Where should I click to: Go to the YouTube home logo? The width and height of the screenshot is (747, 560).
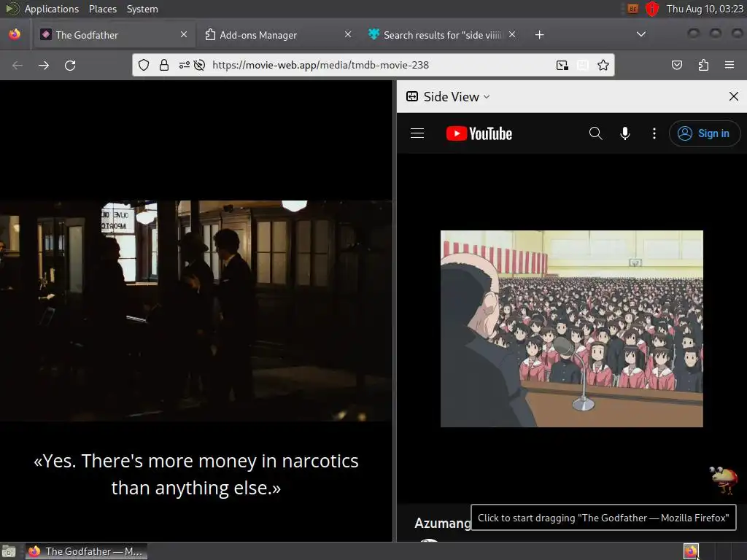click(479, 133)
